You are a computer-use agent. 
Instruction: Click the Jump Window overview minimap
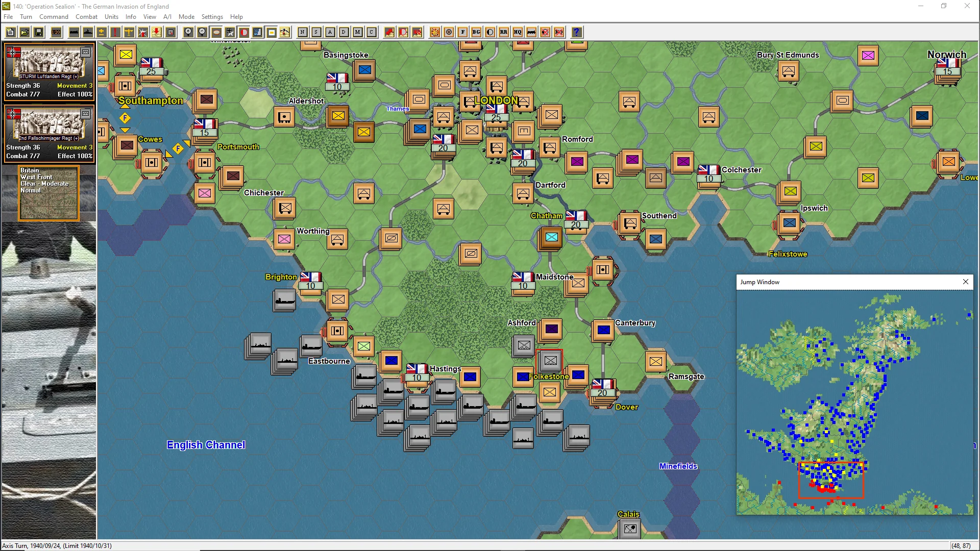coord(855,403)
